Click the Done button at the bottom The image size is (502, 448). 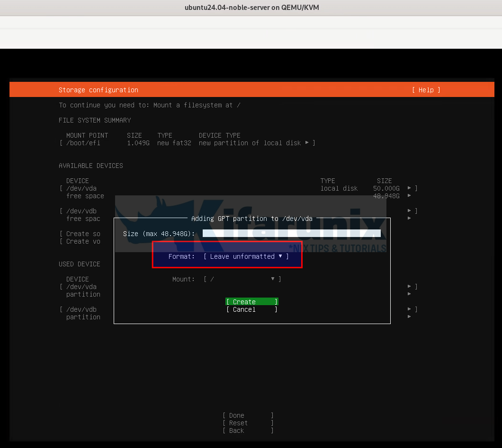tap(248, 415)
